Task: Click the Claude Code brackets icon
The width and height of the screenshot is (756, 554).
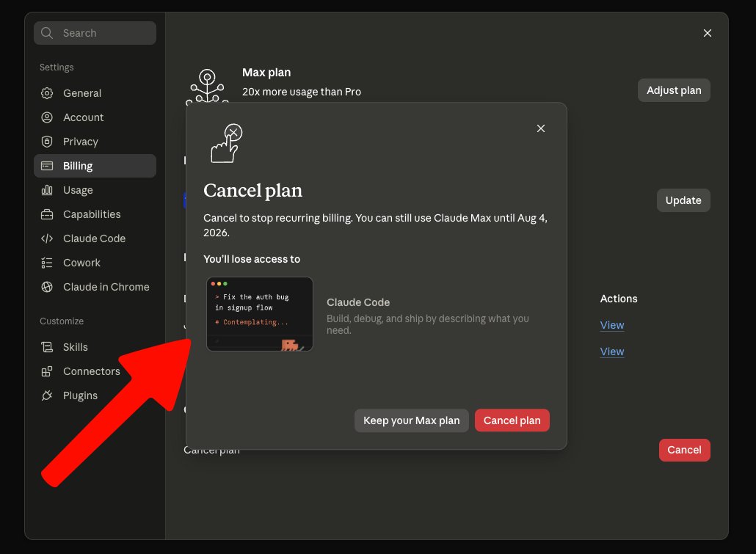Action: click(47, 238)
